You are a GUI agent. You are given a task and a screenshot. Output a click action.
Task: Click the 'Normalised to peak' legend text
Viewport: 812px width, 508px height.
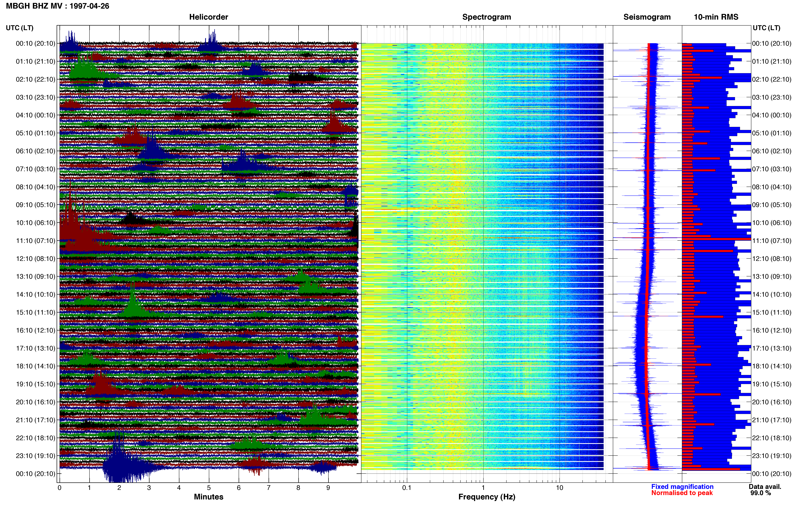point(682,493)
